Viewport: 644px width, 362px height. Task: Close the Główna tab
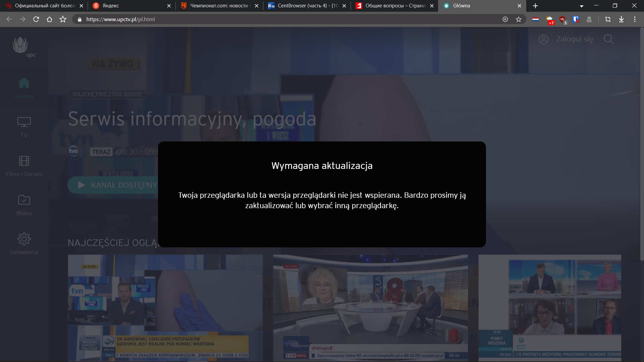click(x=519, y=6)
